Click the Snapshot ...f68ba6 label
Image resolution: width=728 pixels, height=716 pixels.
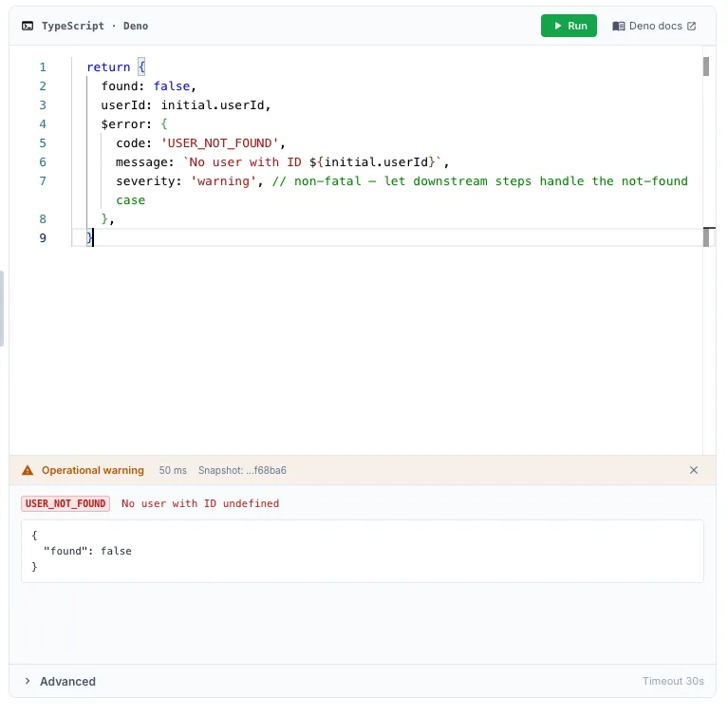click(x=242, y=470)
